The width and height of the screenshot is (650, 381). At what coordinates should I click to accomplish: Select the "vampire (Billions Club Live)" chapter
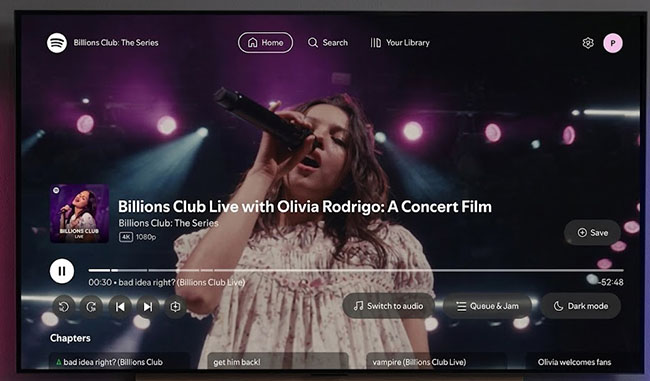(x=437, y=361)
